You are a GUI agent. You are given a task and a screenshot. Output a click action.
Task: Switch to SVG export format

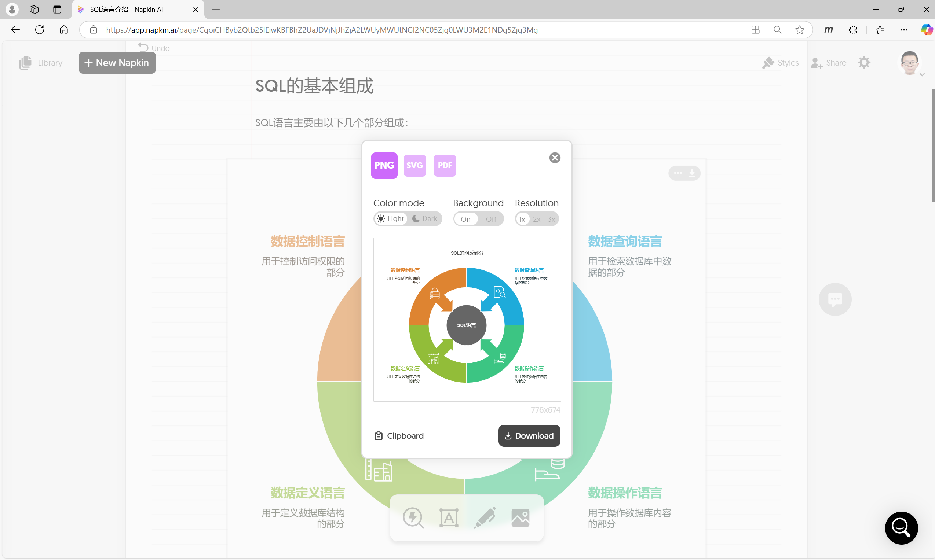[414, 165]
